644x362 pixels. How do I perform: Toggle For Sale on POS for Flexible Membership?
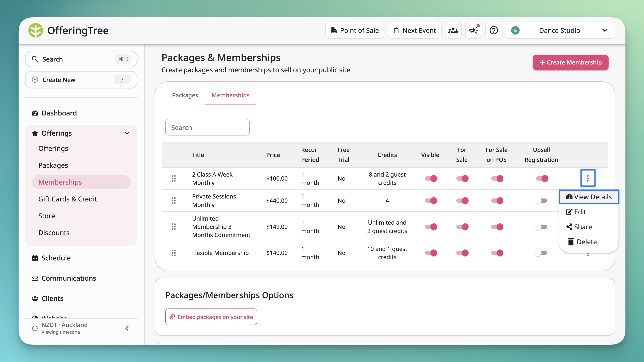(x=497, y=253)
